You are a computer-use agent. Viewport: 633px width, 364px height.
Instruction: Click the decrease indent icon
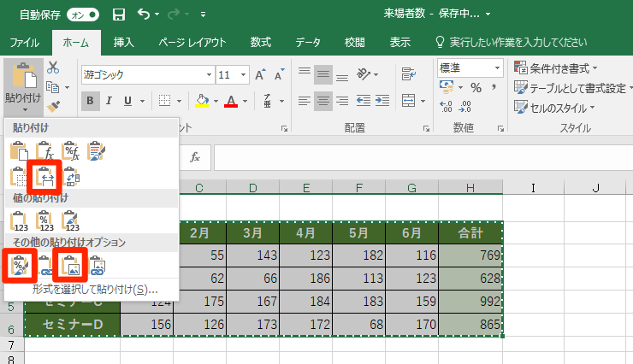364,100
